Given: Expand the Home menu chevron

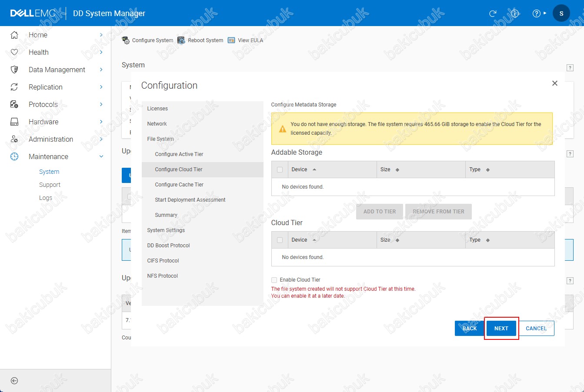Looking at the screenshot, I should [x=101, y=35].
